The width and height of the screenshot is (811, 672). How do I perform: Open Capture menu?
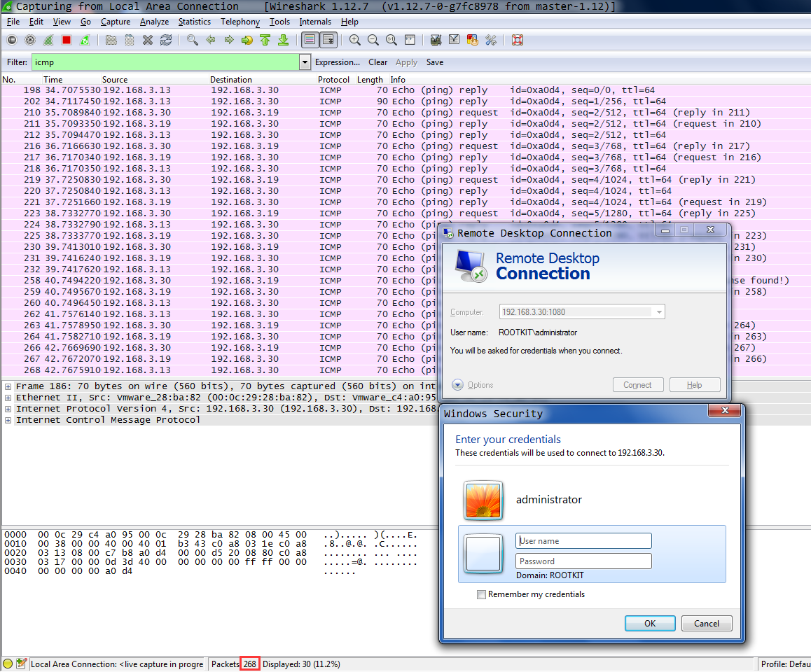tap(116, 22)
